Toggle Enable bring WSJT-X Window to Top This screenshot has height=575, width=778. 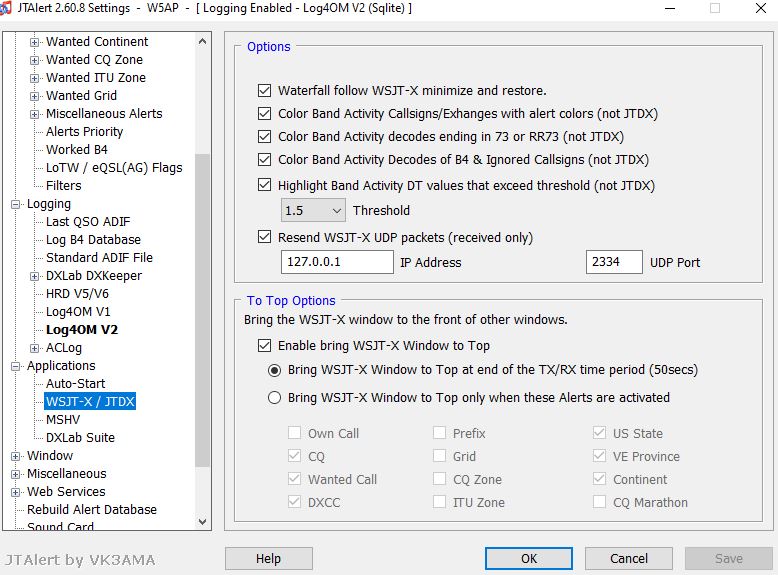264,345
